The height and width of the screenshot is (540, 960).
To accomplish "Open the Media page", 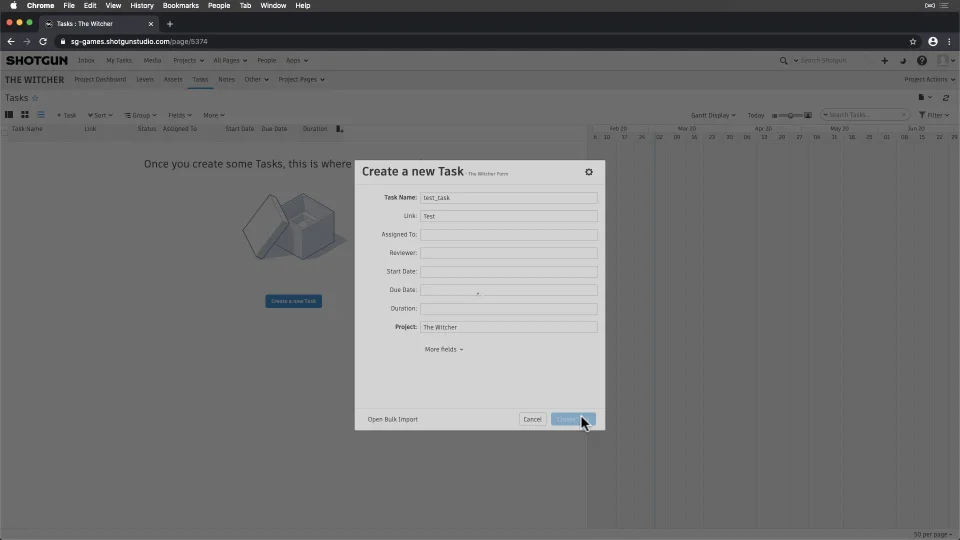I will click(152, 61).
